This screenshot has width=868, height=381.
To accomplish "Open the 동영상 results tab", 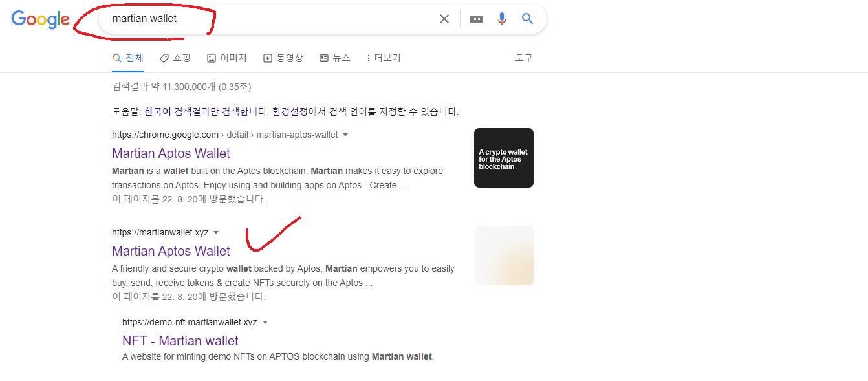I will (x=283, y=58).
